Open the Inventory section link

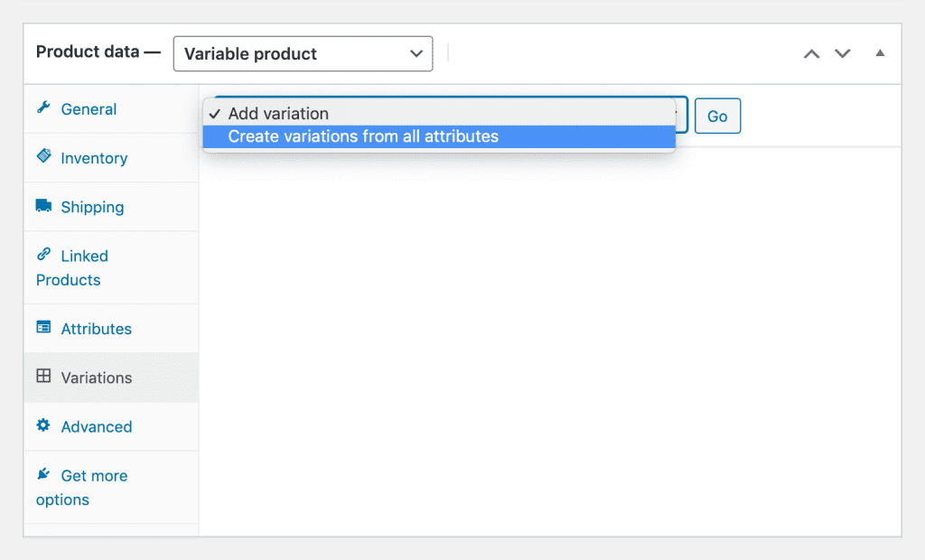tap(93, 157)
